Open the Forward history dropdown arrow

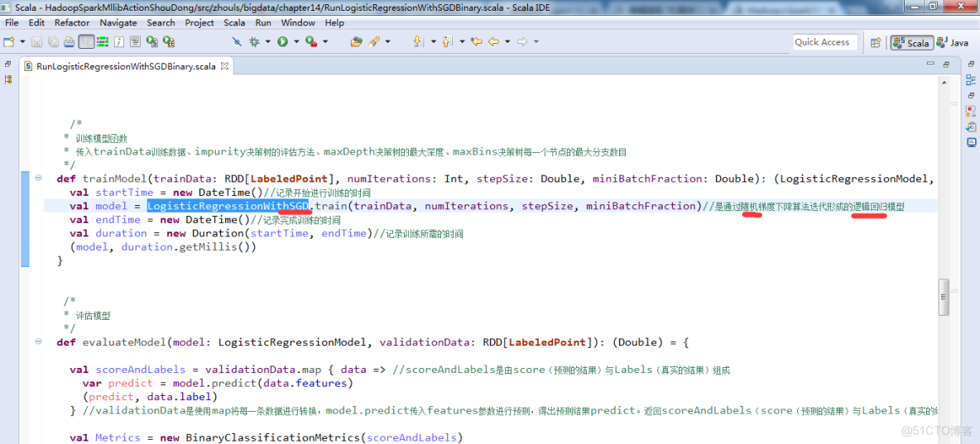tap(536, 42)
